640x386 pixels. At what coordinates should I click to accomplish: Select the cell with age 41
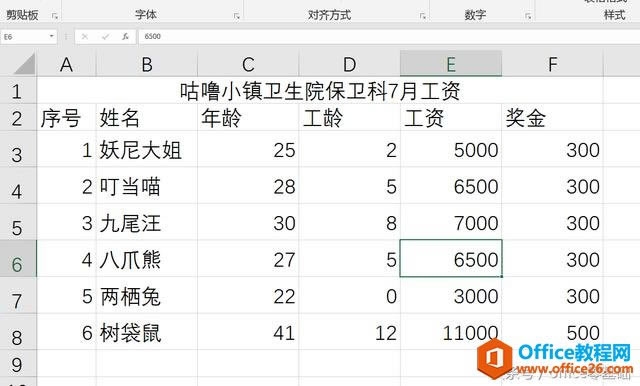pos(248,331)
